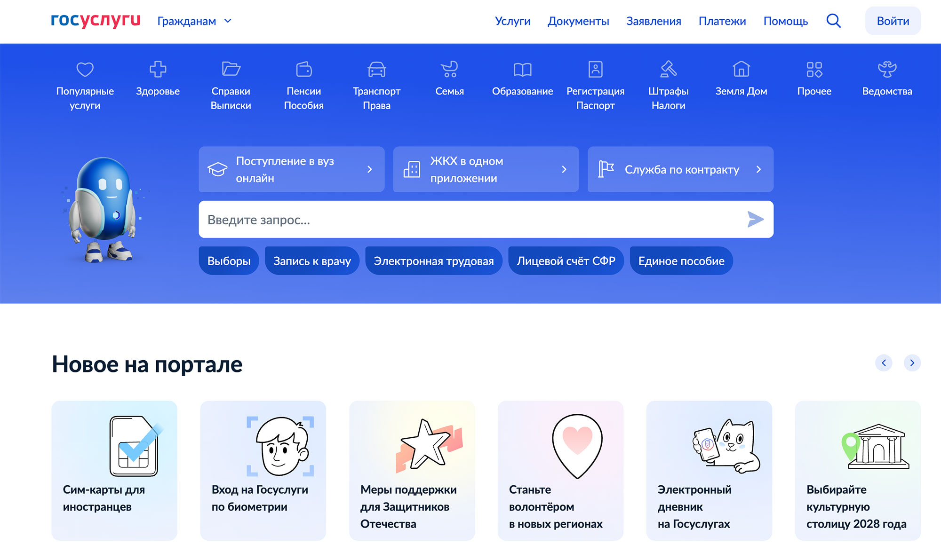Click the Поступление в вуз онлайн label
Viewport: 941px width, 560px height.
coord(285,170)
